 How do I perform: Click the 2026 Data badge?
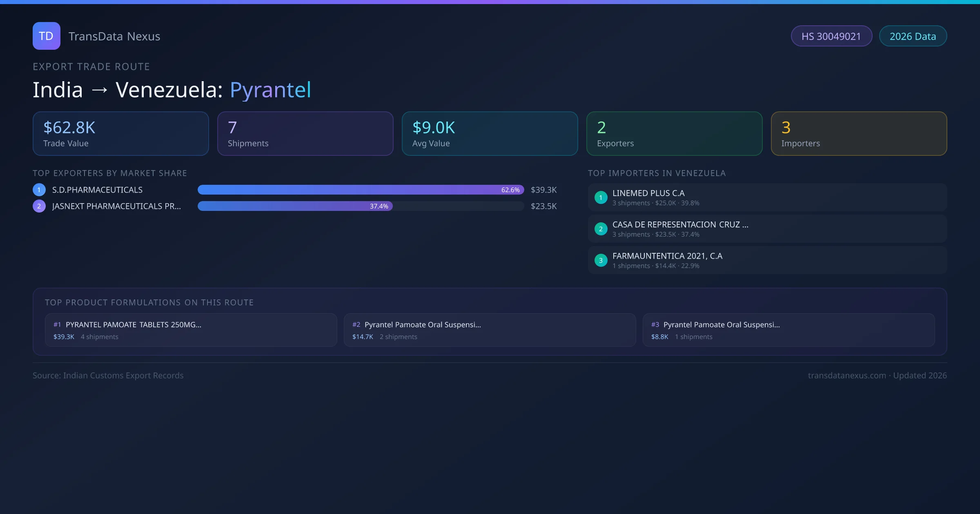(x=913, y=36)
